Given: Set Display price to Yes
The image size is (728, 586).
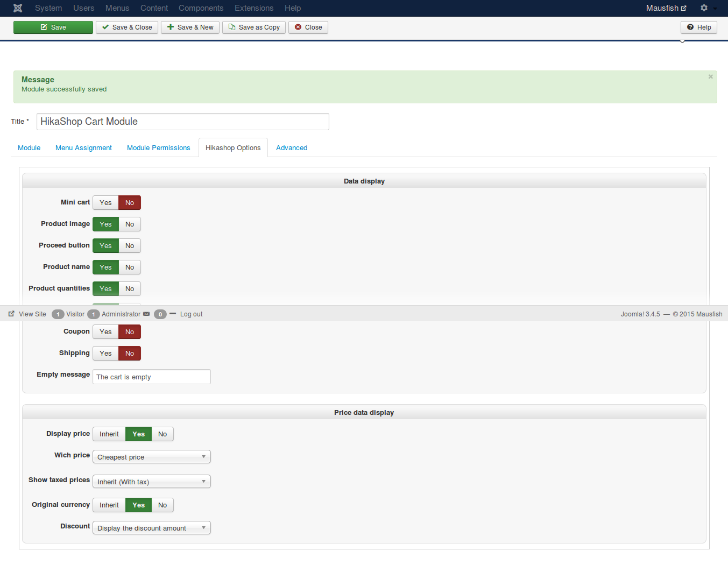Looking at the screenshot, I should [139, 434].
